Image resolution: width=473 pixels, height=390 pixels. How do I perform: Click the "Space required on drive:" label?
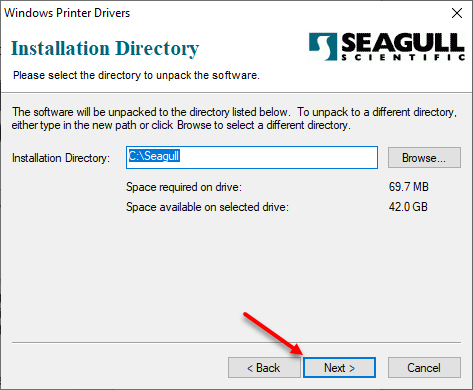point(184,187)
